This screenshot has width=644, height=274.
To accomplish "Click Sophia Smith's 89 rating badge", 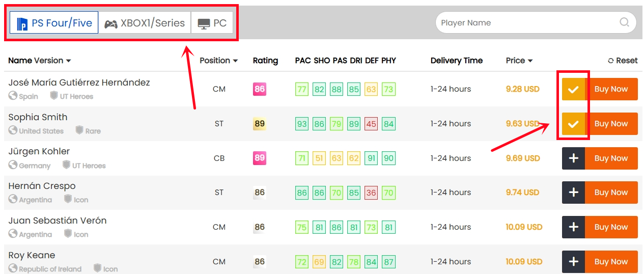I will point(260,124).
